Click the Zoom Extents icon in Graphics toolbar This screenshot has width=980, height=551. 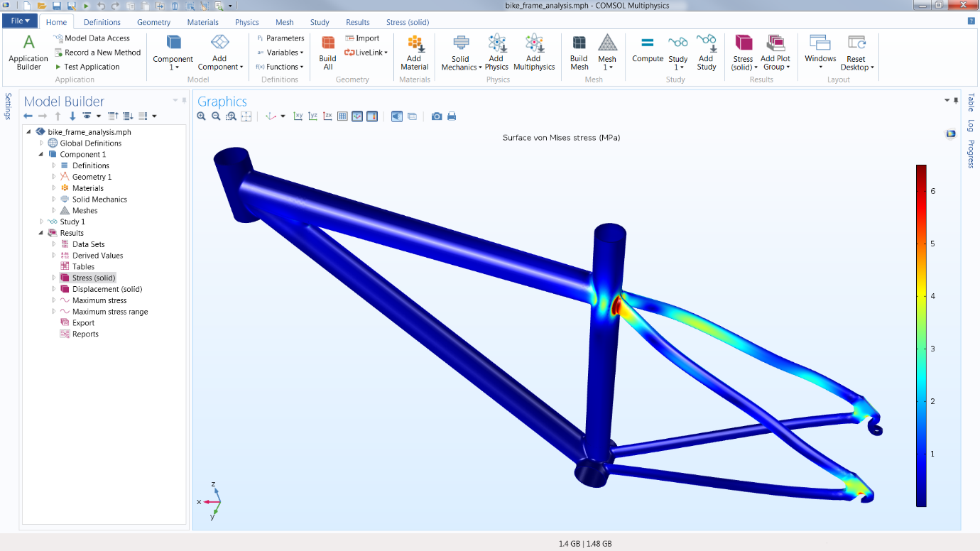click(246, 116)
